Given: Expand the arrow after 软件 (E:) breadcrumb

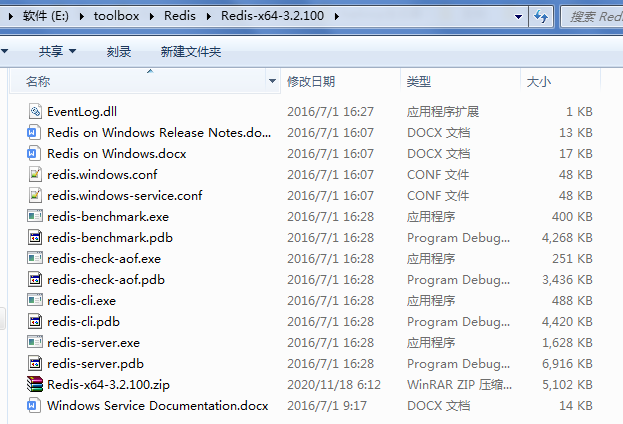Looking at the screenshot, I should 81,16.
